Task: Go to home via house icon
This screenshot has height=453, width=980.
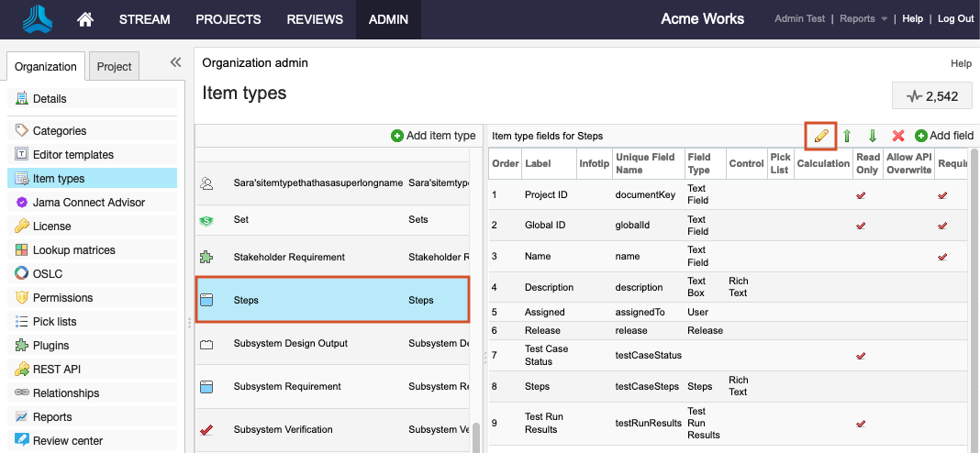Action: pos(85,19)
